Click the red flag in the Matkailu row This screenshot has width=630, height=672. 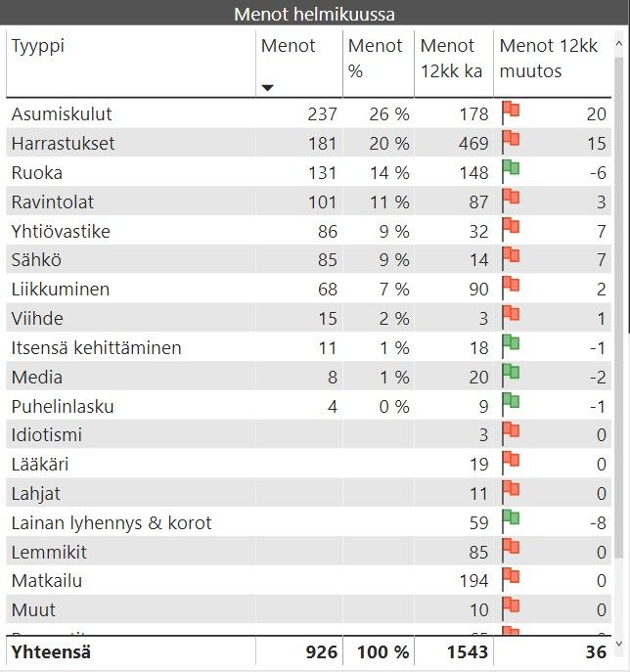510,581
